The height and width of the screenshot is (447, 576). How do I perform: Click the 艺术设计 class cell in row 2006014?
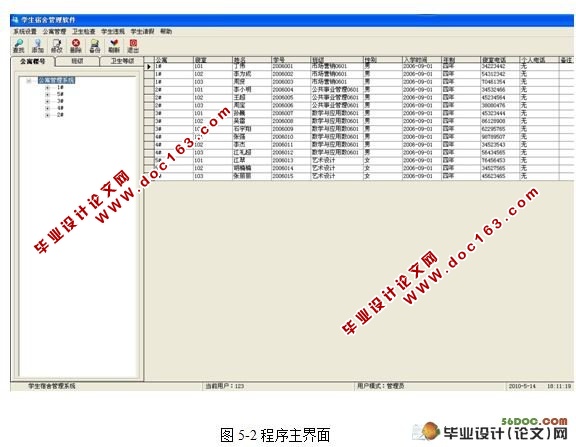[x=337, y=168]
